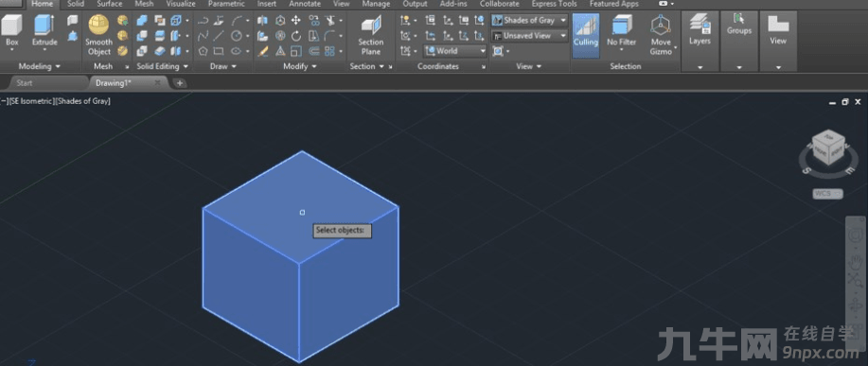Open the Coordinates panel dialog launcher

(x=484, y=67)
